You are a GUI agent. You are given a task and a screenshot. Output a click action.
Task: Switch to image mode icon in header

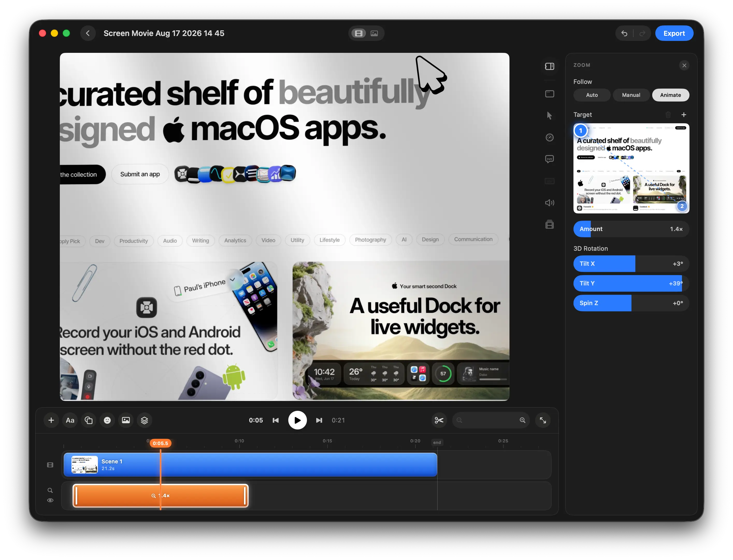click(374, 33)
